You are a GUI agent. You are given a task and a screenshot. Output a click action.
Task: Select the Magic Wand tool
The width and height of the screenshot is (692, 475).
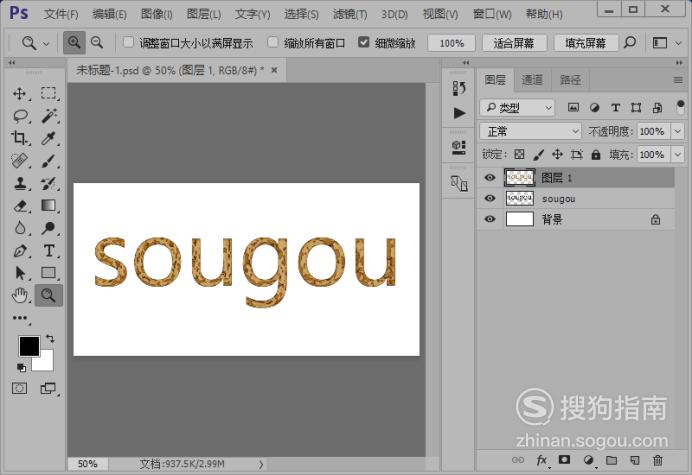tap(49, 116)
